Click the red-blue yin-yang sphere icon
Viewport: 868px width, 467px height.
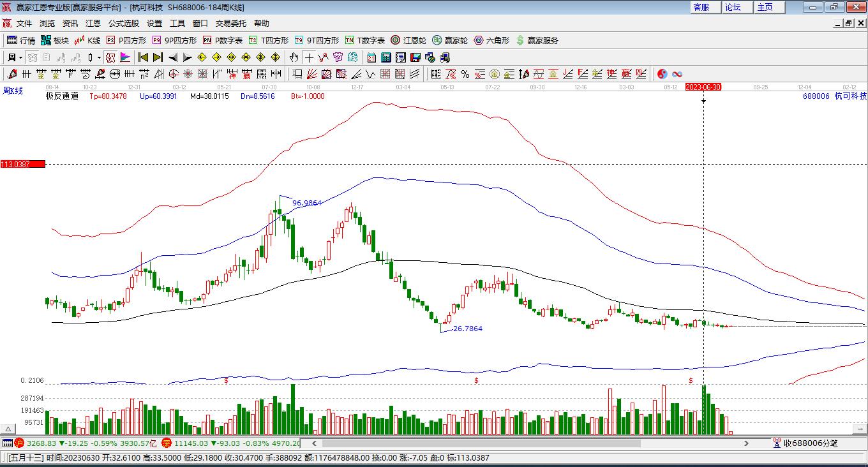pyautogui.click(x=662, y=74)
